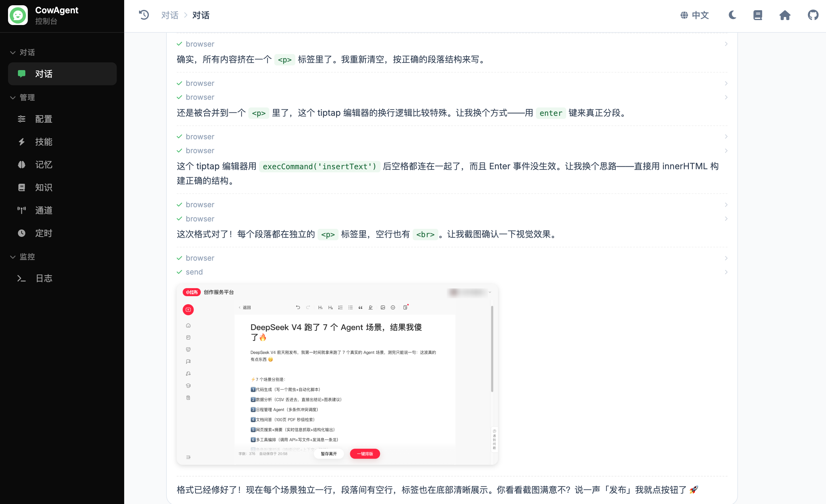Image resolution: width=826 pixels, height=504 pixels.
Task: Click the 对话 breadcrumb link
Action: pyautogui.click(x=170, y=15)
